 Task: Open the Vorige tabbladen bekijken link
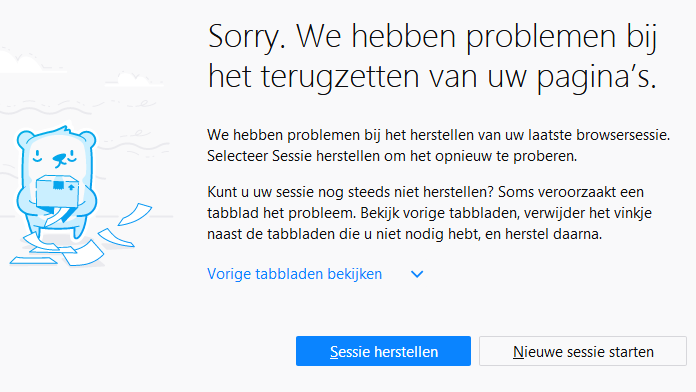(294, 274)
